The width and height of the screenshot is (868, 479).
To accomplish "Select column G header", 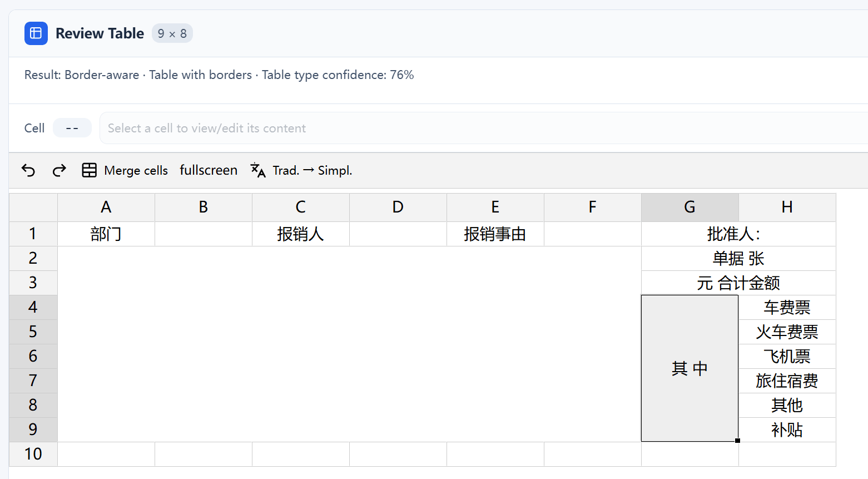I will point(690,208).
